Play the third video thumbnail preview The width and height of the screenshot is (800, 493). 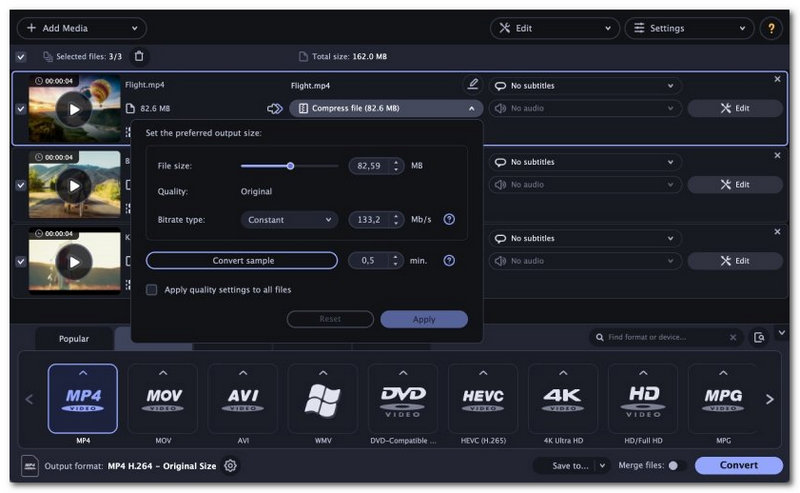click(74, 262)
